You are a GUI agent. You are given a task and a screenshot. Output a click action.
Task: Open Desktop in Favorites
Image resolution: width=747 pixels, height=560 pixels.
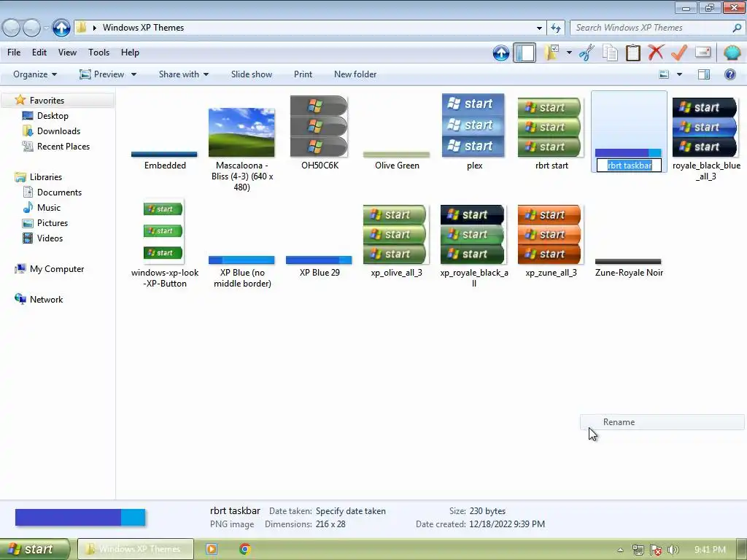tap(53, 116)
